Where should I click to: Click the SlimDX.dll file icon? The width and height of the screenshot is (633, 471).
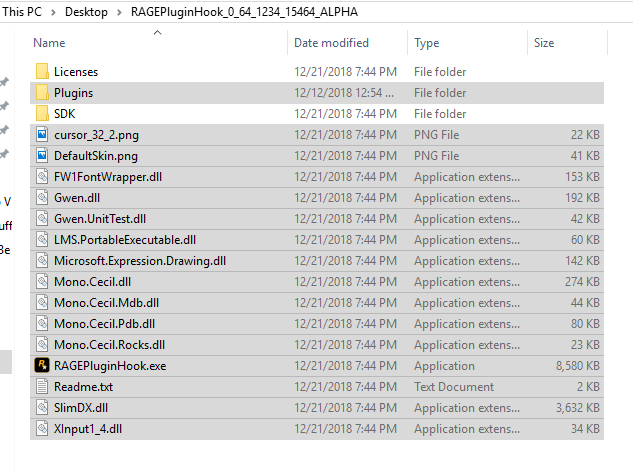click(42, 407)
